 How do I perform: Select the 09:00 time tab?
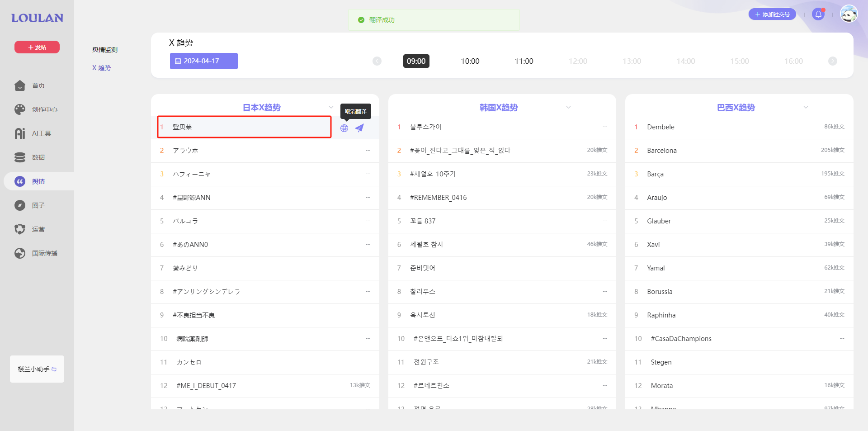tap(416, 61)
